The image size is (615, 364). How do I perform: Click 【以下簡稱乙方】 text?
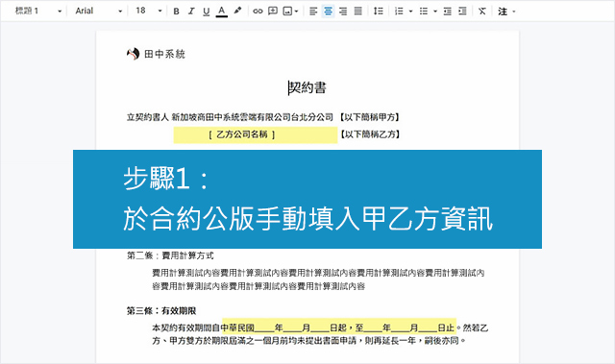click(x=370, y=134)
